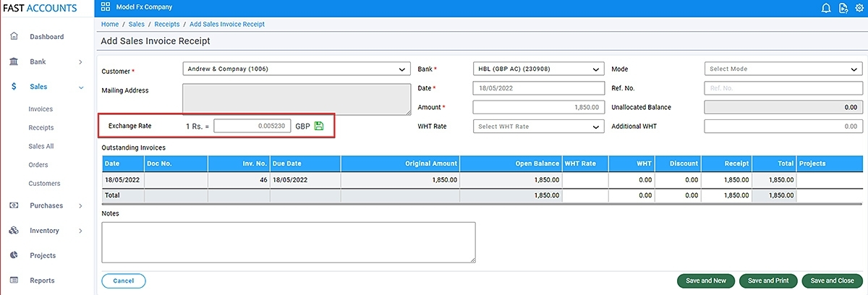Click the Reports icon in sidebar
Image resolution: width=868 pixels, height=295 pixels.
click(x=14, y=280)
